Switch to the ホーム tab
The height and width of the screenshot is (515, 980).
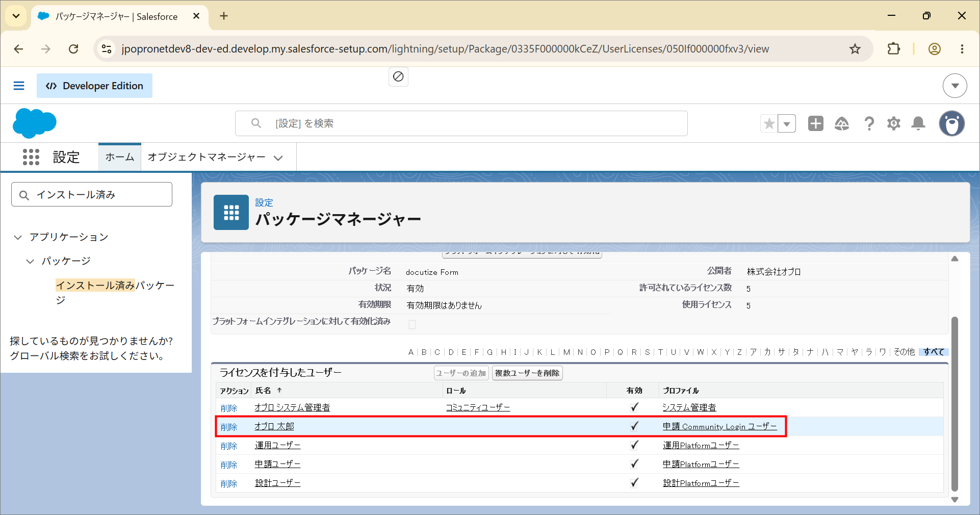click(120, 157)
